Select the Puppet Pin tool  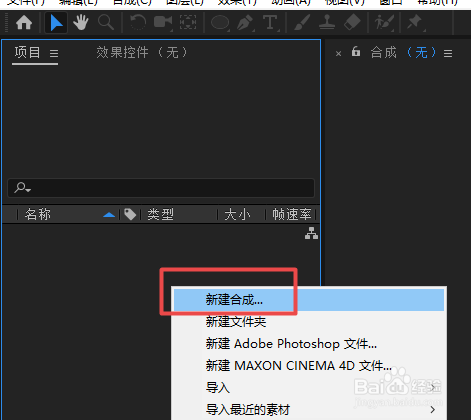pyautogui.click(x=415, y=23)
